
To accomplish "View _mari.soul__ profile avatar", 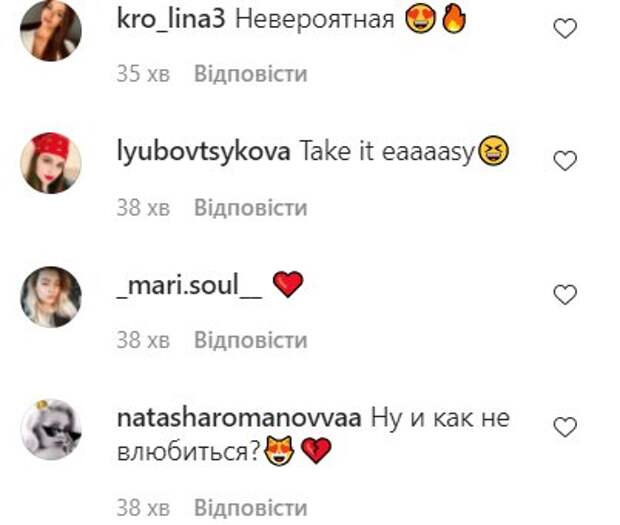I will click(x=51, y=296).
